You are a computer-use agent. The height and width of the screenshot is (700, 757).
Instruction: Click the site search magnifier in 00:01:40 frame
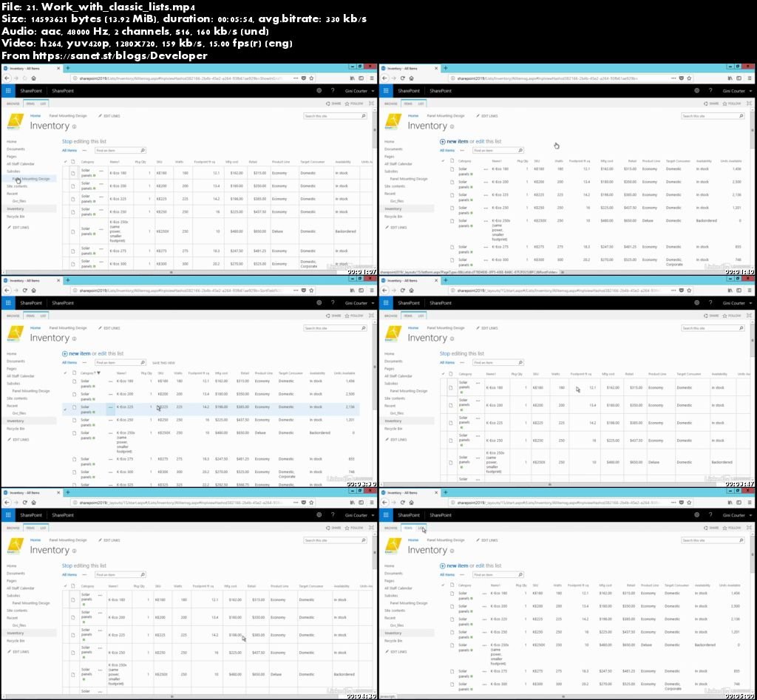tap(741, 116)
